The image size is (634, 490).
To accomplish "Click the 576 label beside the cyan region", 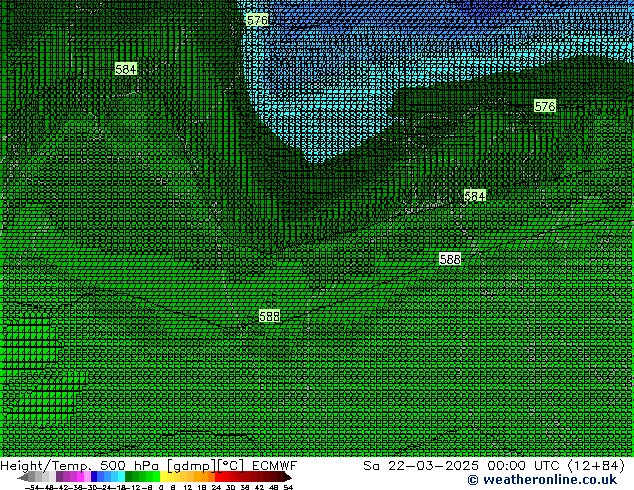I will coord(257,20).
